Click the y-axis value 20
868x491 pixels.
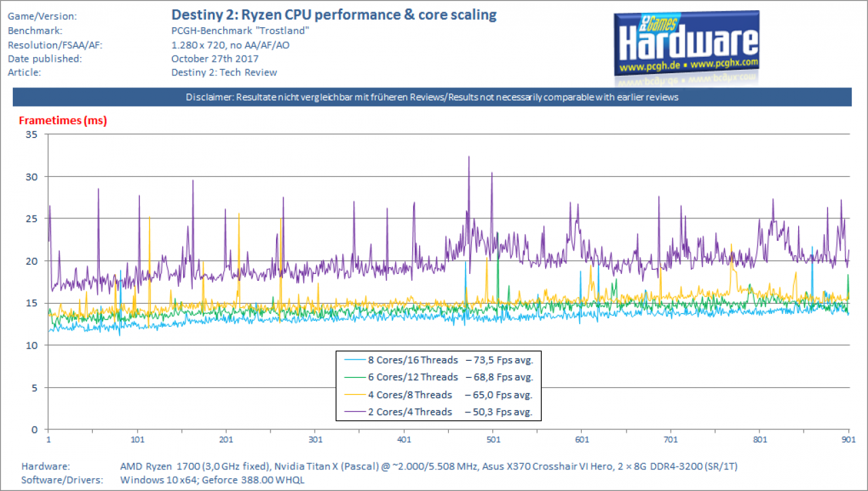[x=33, y=260]
